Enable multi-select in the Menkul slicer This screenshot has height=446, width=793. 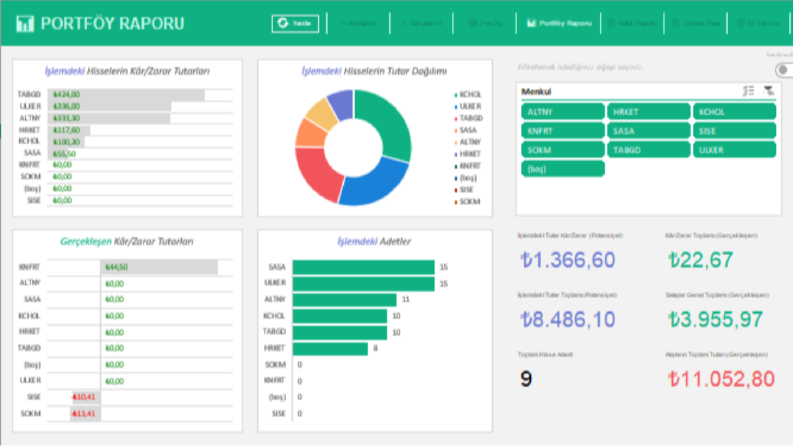click(x=748, y=91)
